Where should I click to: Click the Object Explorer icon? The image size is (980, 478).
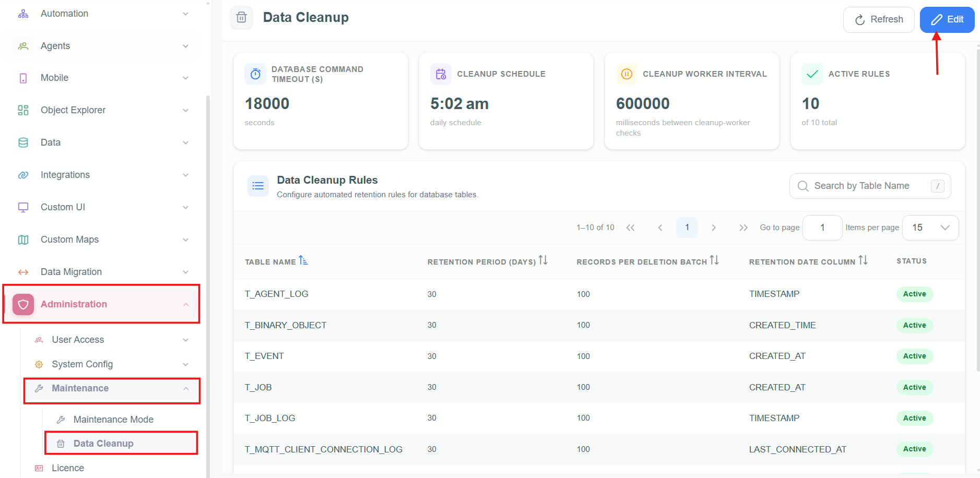point(23,110)
